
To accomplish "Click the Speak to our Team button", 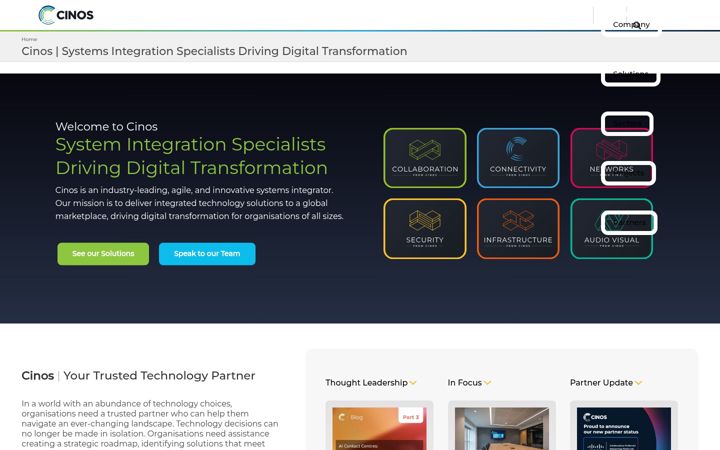I will tap(207, 253).
